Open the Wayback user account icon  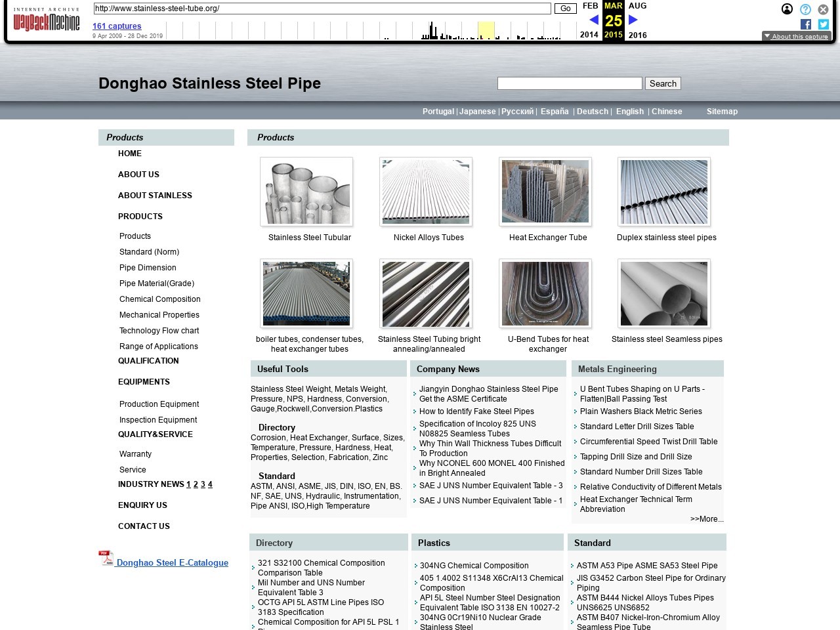787,9
